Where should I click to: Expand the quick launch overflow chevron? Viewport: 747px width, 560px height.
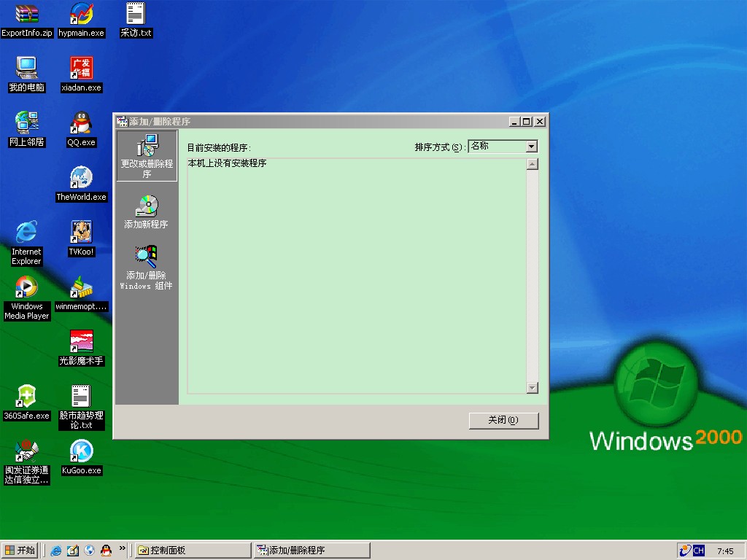tap(123, 548)
